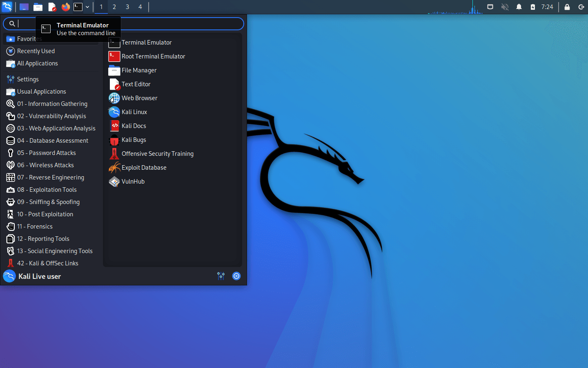588x368 pixels.
Task: Launch File Manager from favorites list
Action: coord(173,70)
